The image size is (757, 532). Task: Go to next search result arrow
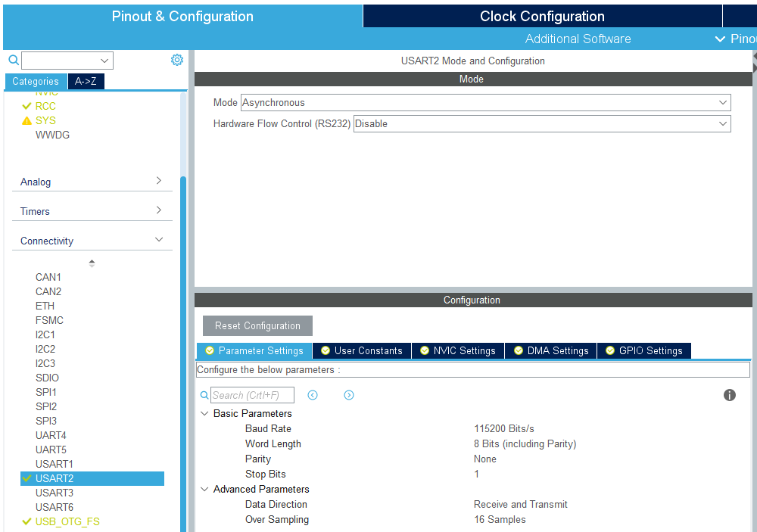point(349,395)
